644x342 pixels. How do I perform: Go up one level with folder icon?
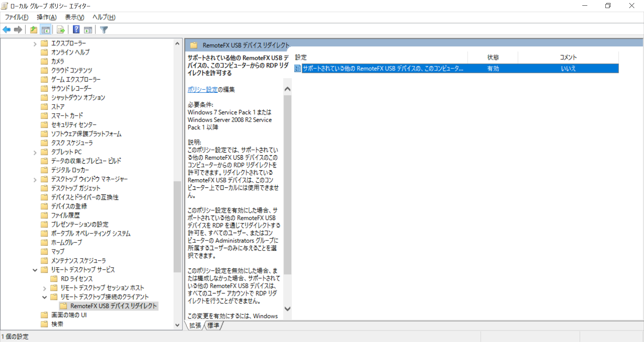click(x=34, y=30)
